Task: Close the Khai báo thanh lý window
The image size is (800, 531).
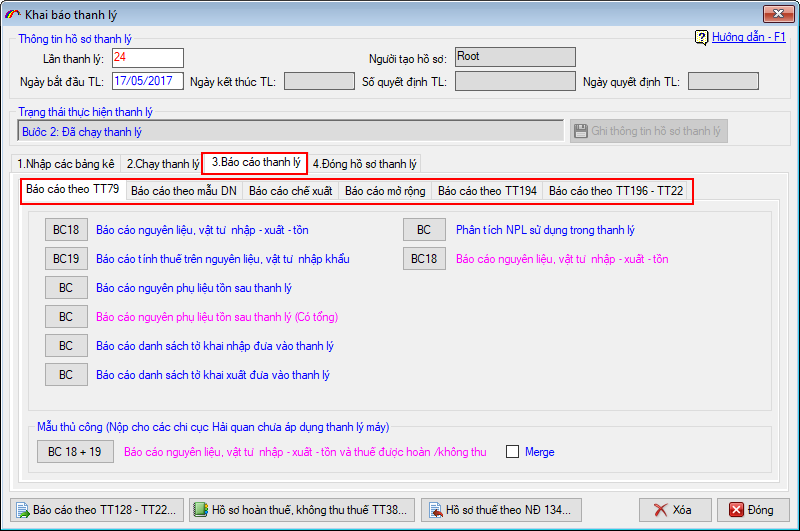Action: (x=778, y=14)
